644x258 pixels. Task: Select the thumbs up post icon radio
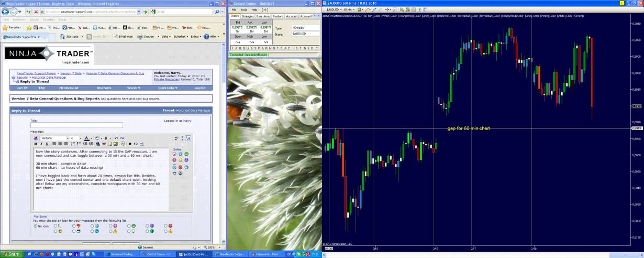click(x=166, y=231)
